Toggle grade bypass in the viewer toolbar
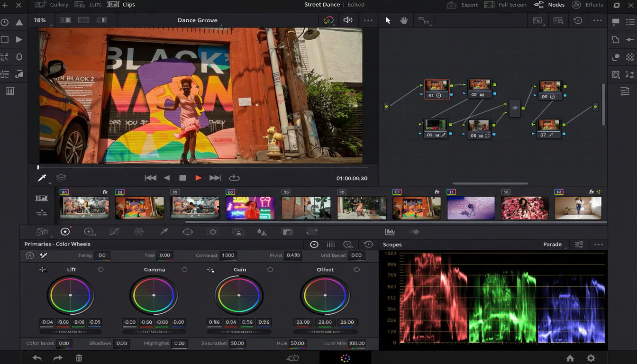637x364 pixels. pyautogui.click(x=329, y=20)
